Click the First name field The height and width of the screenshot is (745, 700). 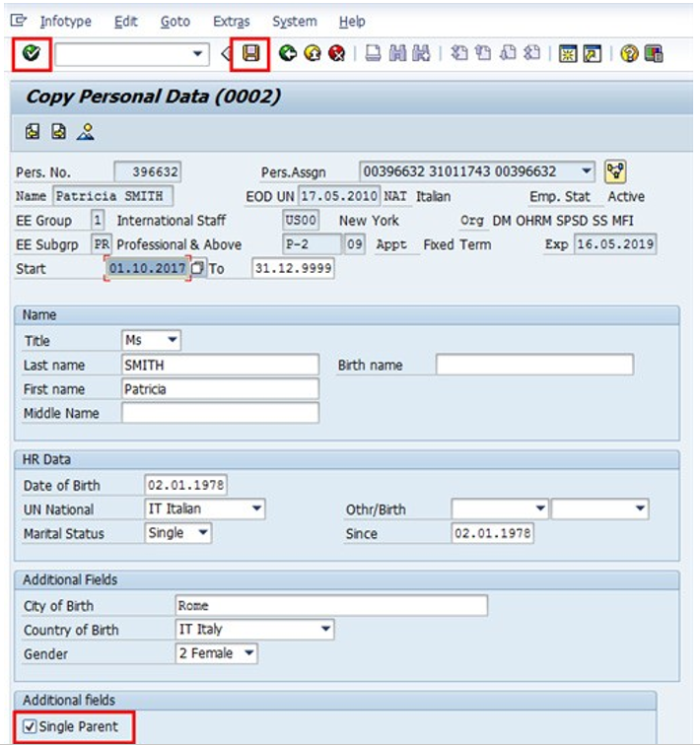click(220, 388)
